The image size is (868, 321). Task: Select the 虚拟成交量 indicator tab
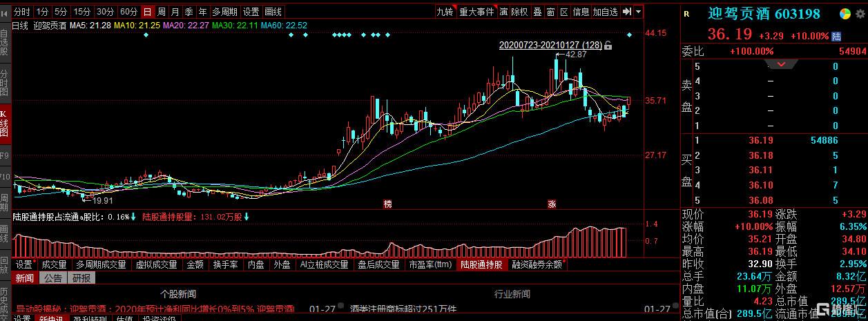(156, 264)
